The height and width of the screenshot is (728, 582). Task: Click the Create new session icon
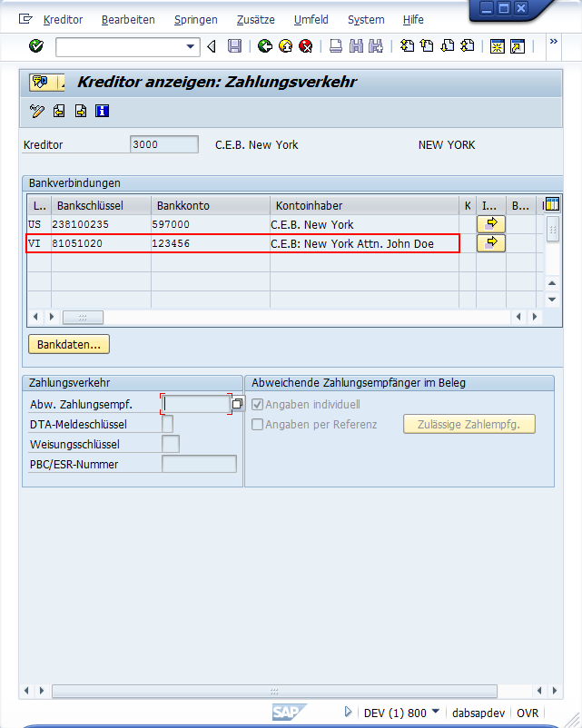tap(497, 46)
